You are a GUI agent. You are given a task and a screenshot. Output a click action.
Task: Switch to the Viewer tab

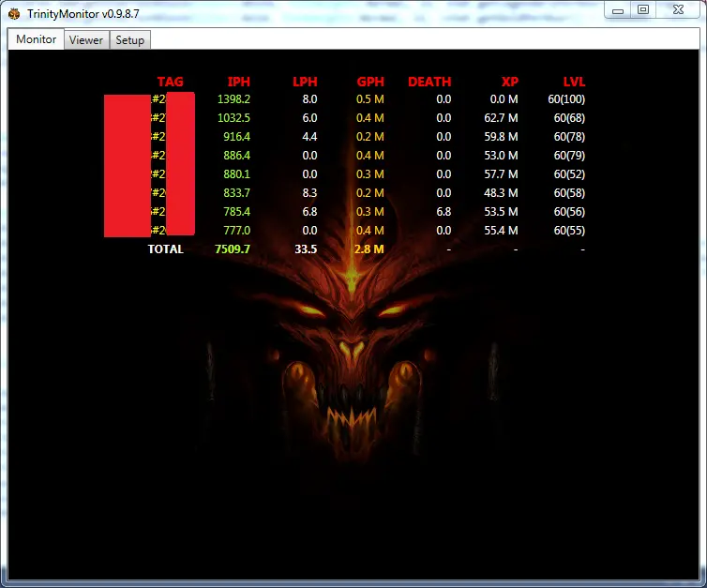point(86,40)
